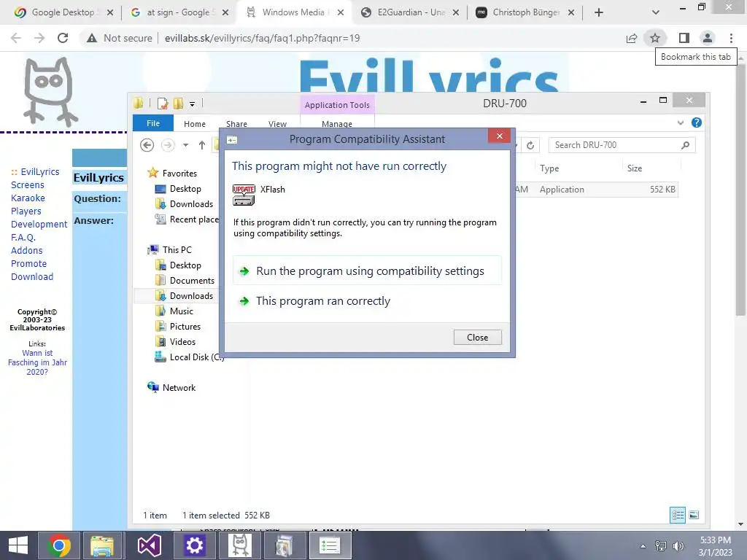Click the Share page icon in Chrome
This screenshot has width=747, height=560.
click(x=632, y=38)
